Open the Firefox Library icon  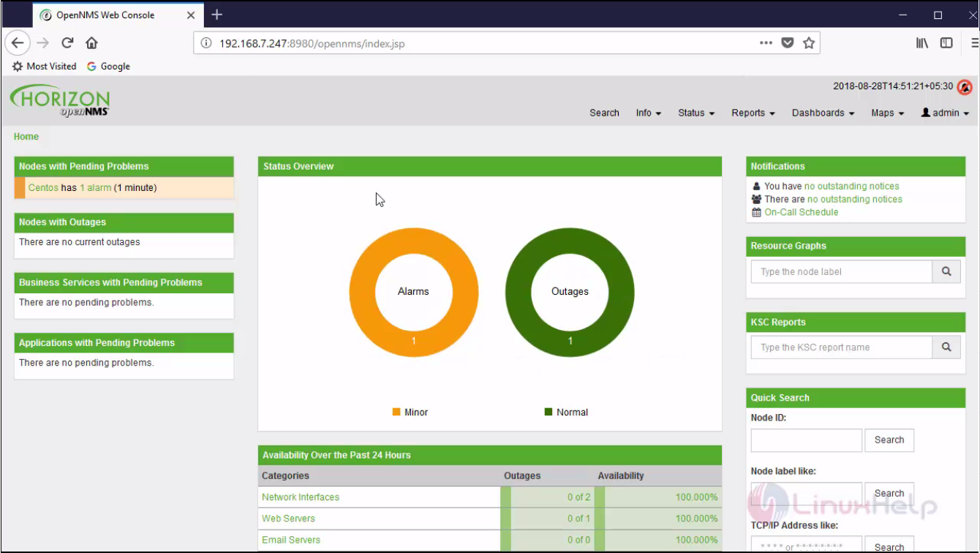point(922,43)
